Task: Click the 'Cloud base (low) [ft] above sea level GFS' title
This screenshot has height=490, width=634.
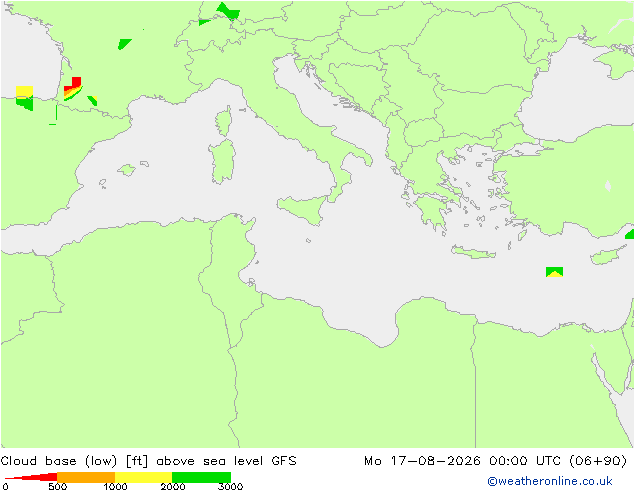Action: 148,461
